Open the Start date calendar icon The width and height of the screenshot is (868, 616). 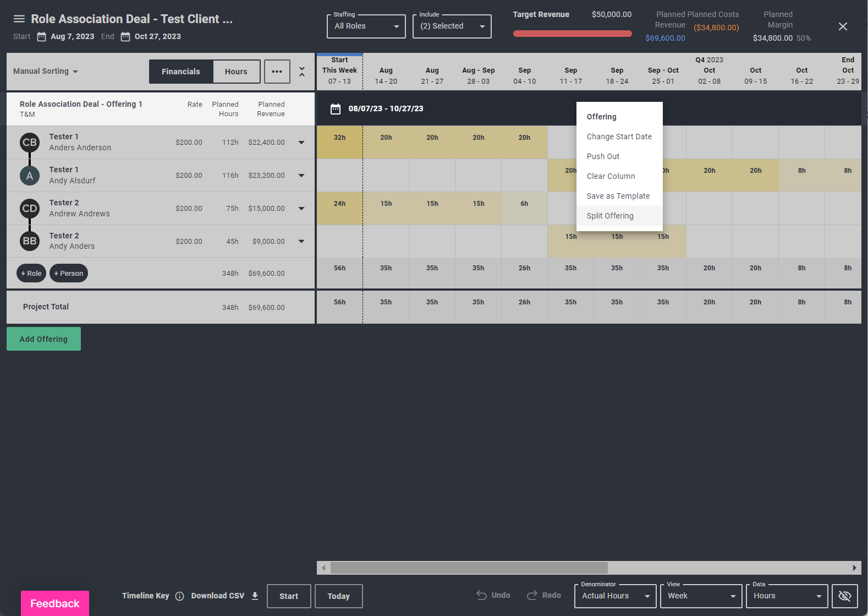(x=41, y=36)
